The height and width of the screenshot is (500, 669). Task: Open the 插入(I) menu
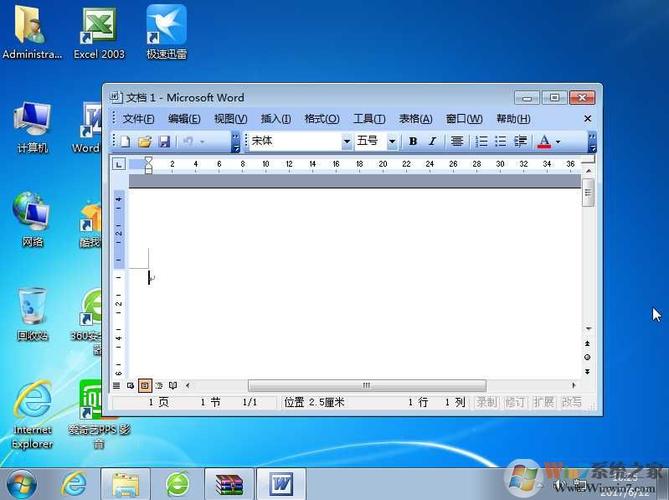276,119
